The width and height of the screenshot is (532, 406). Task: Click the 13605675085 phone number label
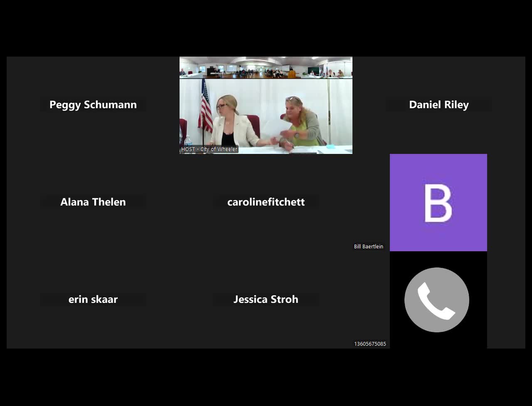[370, 344]
